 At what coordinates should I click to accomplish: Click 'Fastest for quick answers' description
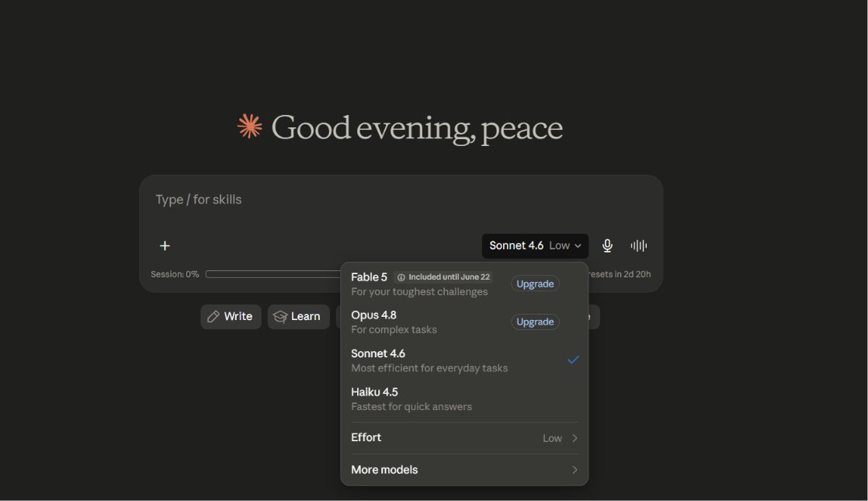411,407
